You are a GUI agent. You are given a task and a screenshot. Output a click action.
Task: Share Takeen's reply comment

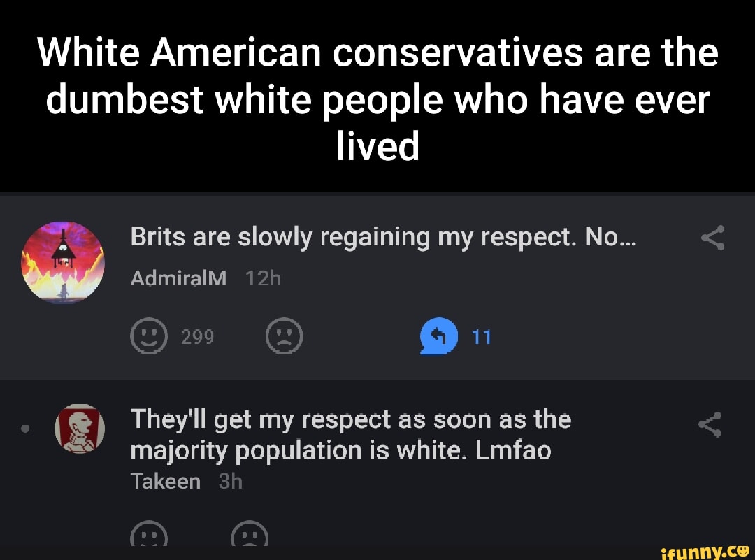[710, 424]
